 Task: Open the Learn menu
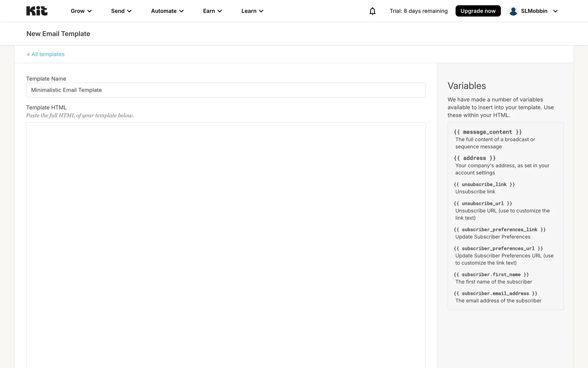tap(252, 11)
